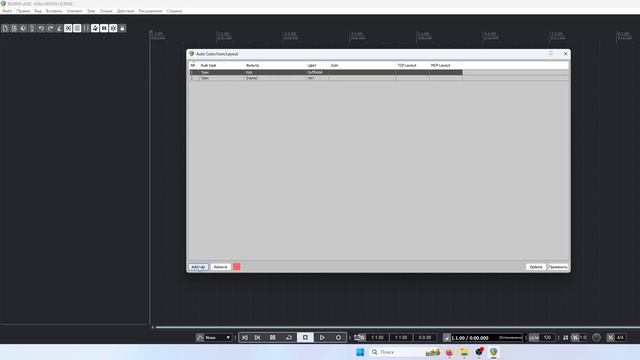Click the Применить button

[558, 267]
